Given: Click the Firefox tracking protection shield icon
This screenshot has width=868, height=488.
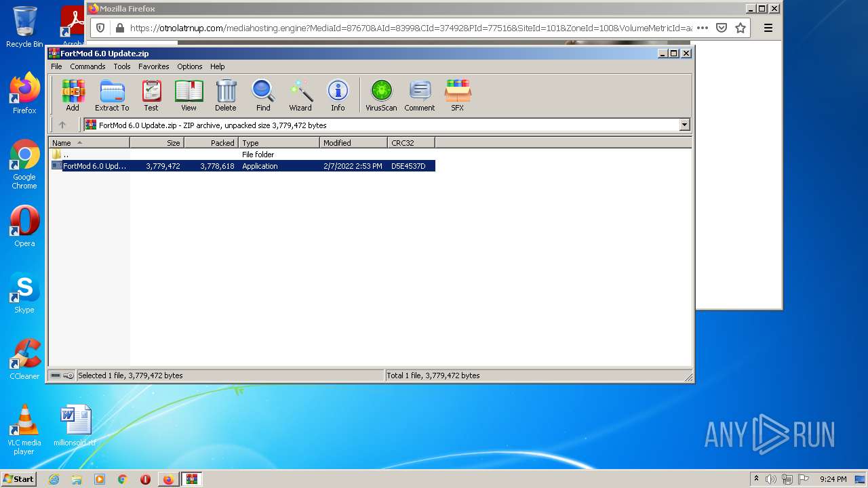Looking at the screenshot, I should [100, 28].
